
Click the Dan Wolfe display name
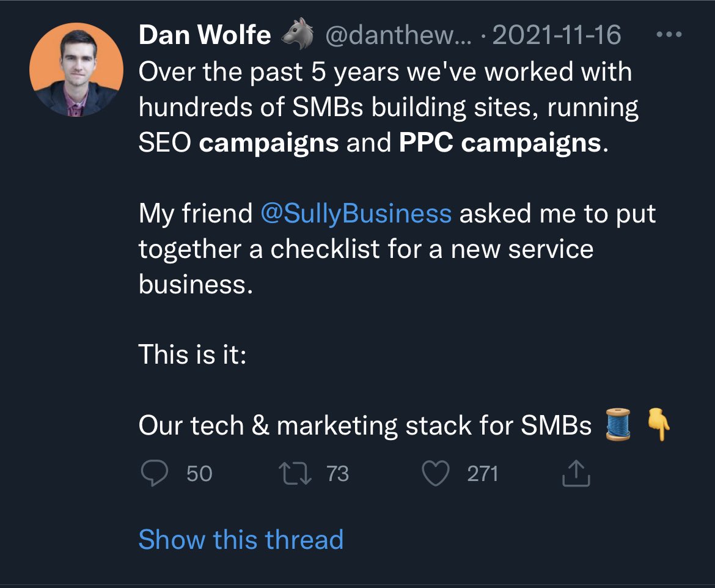click(x=204, y=35)
